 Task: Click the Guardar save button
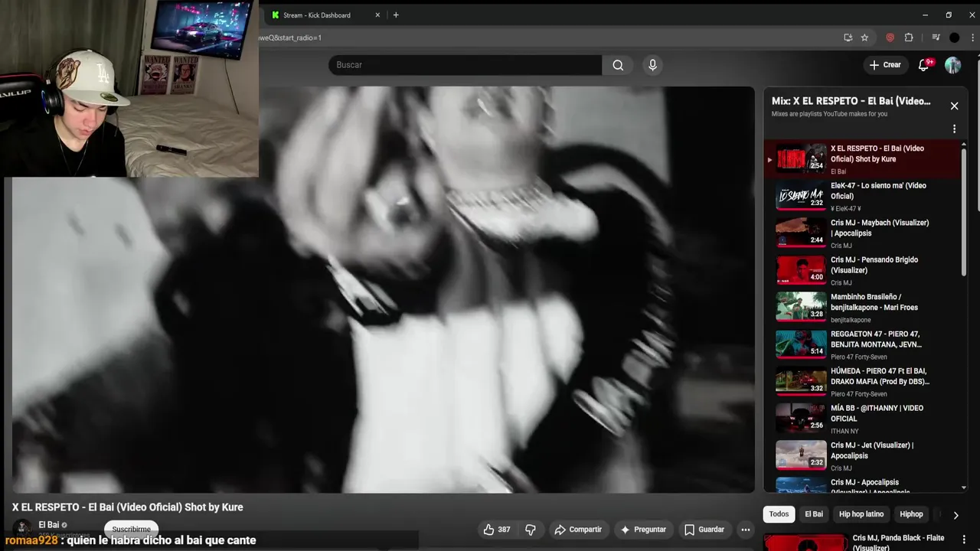[x=704, y=530]
